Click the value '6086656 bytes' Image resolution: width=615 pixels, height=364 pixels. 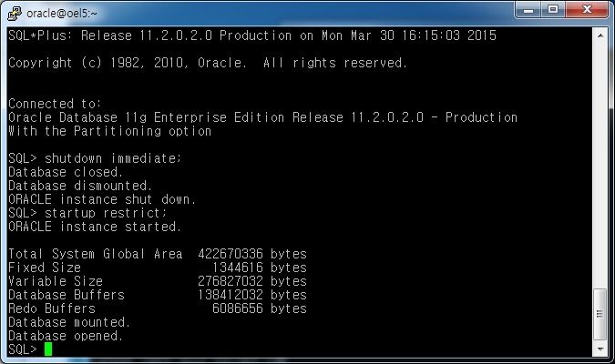260,308
